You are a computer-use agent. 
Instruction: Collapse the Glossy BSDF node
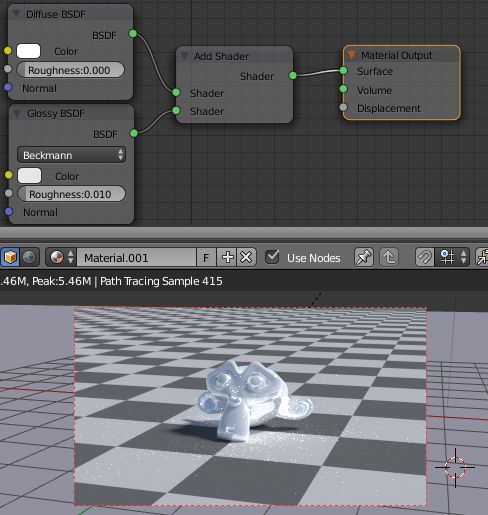tap(17, 113)
